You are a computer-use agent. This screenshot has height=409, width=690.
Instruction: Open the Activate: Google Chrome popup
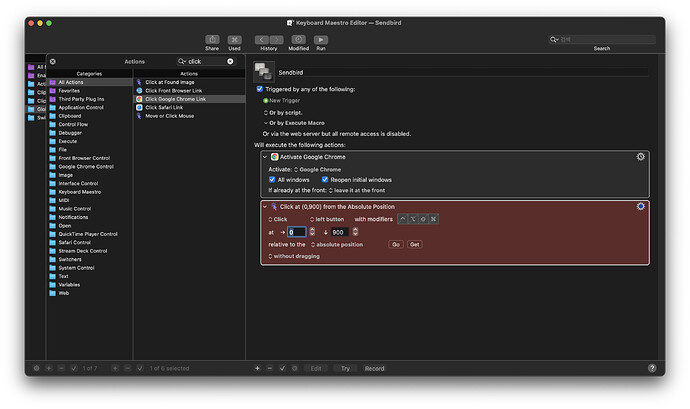tap(317, 169)
